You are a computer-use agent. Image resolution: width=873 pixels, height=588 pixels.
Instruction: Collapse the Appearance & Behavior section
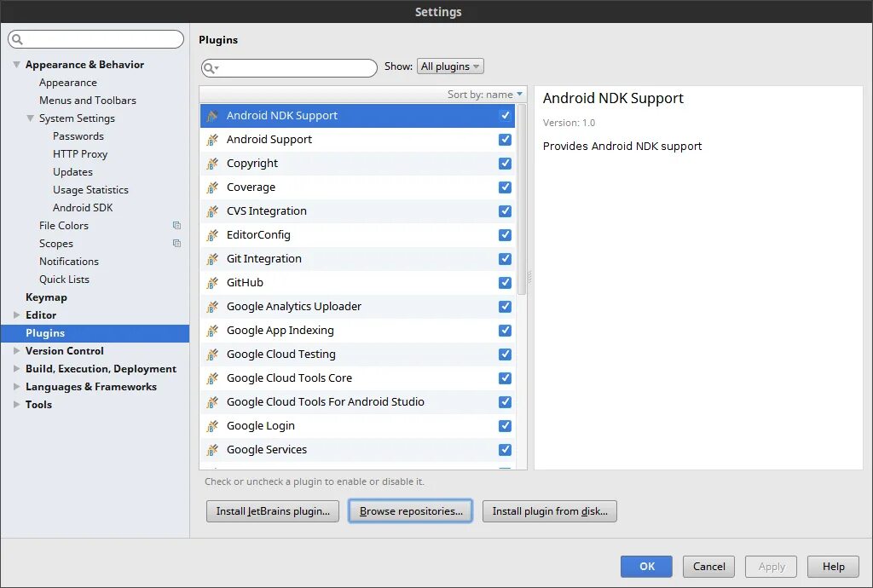[17, 65]
